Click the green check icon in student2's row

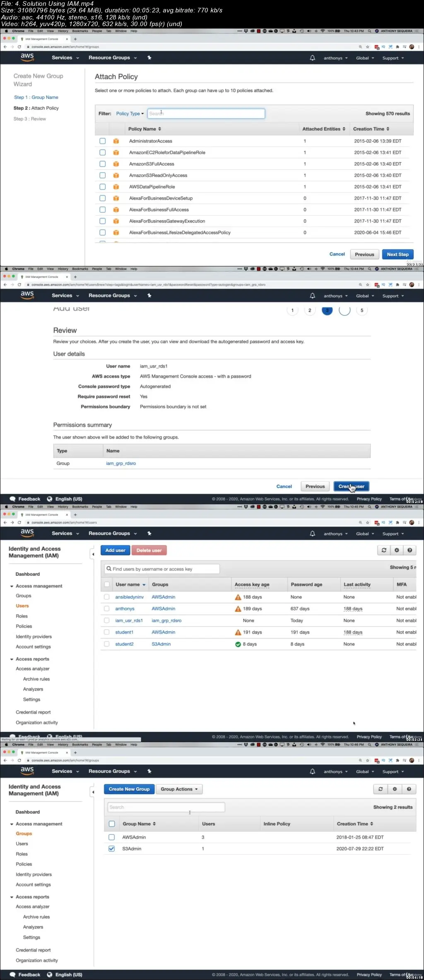point(238,644)
